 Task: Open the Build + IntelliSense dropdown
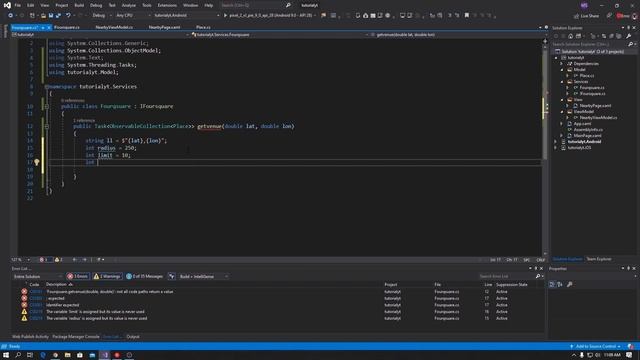coord(203,276)
